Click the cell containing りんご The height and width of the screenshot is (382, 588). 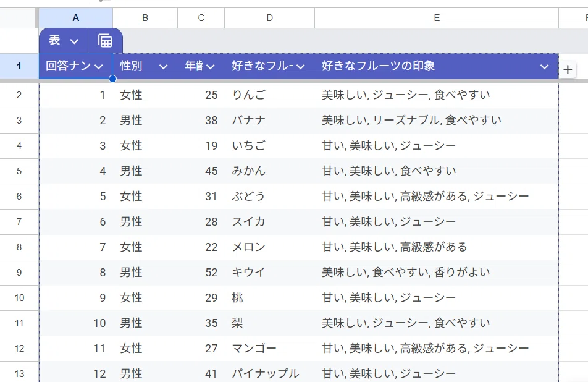click(x=270, y=95)
